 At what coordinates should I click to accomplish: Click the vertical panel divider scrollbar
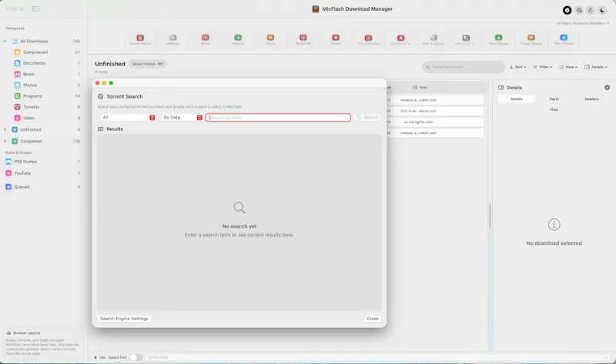490,215
